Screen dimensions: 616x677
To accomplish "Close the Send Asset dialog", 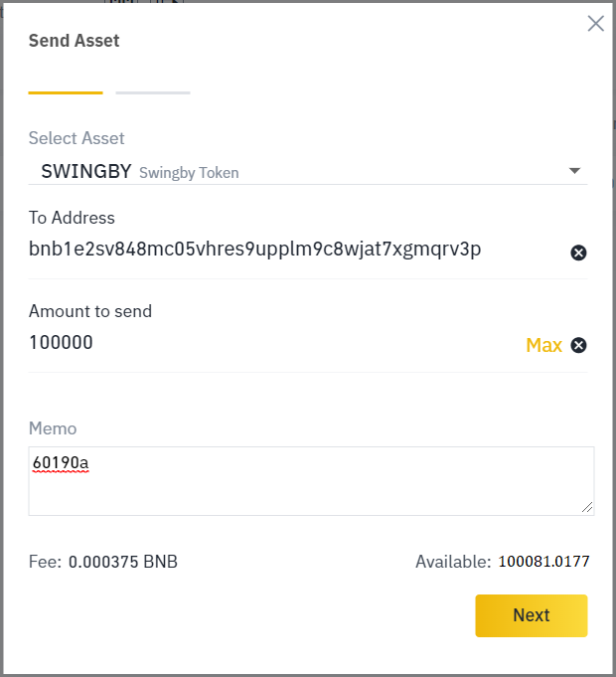I will point(596,23).
